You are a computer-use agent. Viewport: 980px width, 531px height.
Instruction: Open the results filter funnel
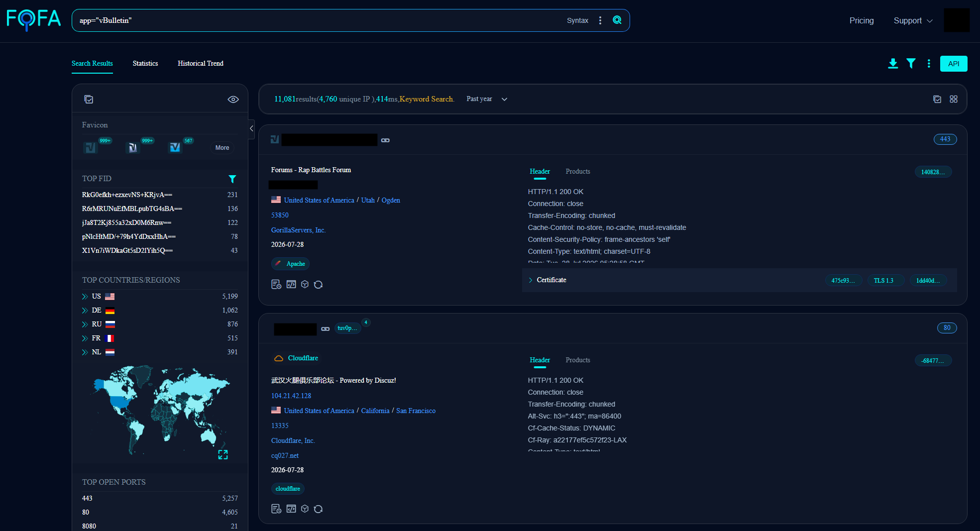coord(911,64)
